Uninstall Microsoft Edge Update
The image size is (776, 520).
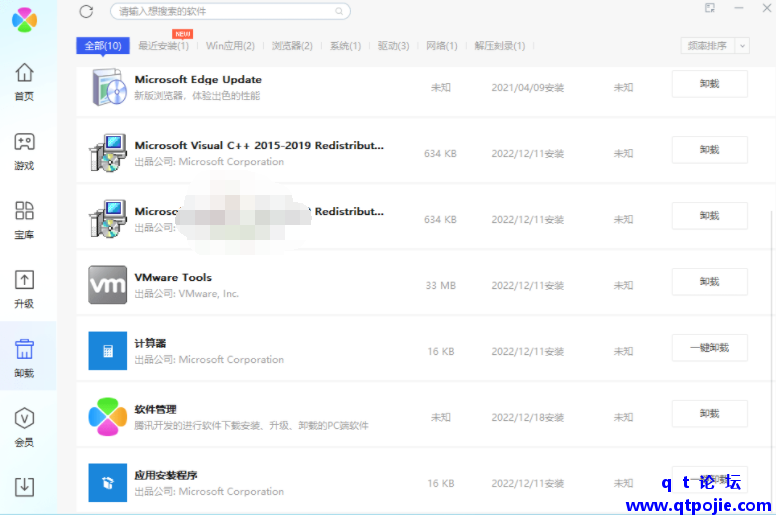tap(709, 84)
